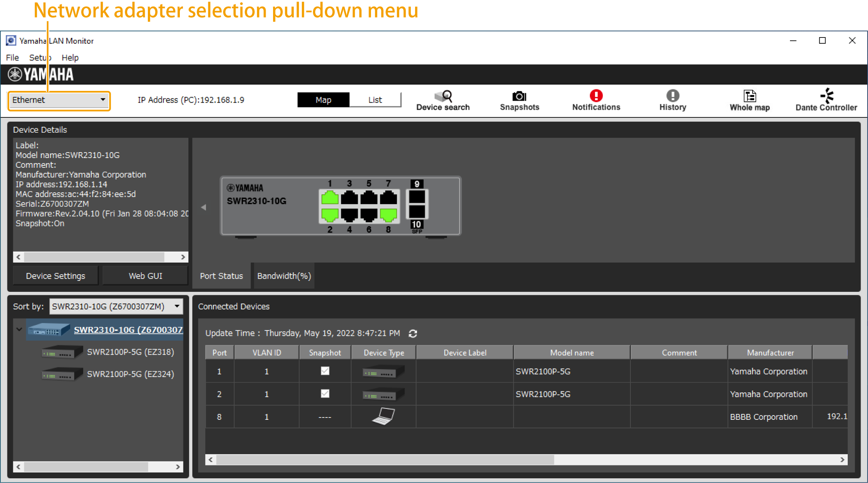Disable Snapshot on Port 2
This screenshot has width=868, height=483.
click(325, 394)
